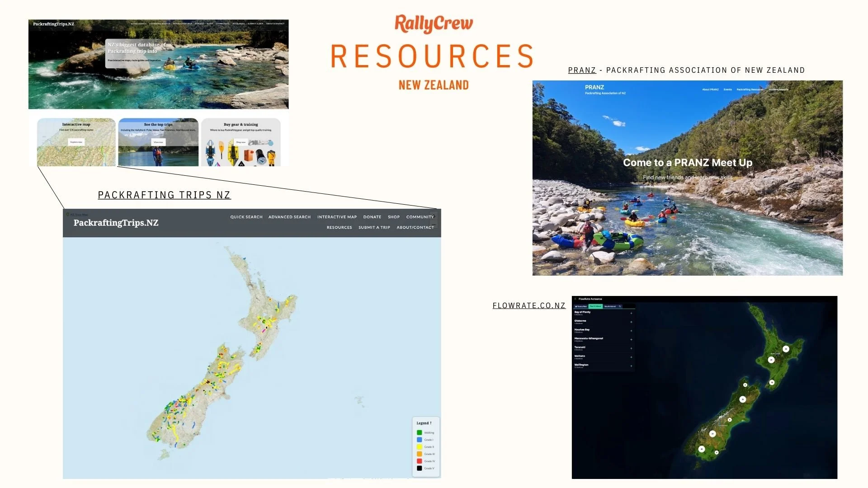Expand the Taranaki region stations
868x488 pixels.
point(631,348)
